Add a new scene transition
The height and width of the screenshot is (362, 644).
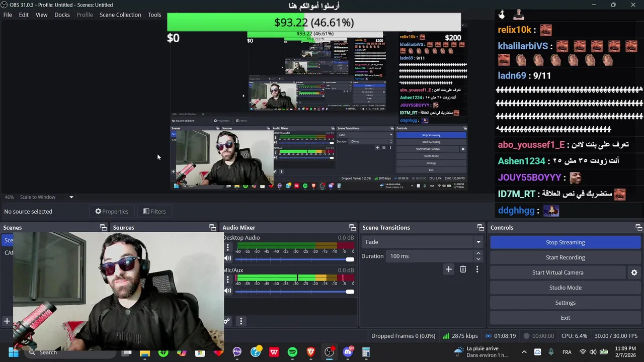[448, 269]
